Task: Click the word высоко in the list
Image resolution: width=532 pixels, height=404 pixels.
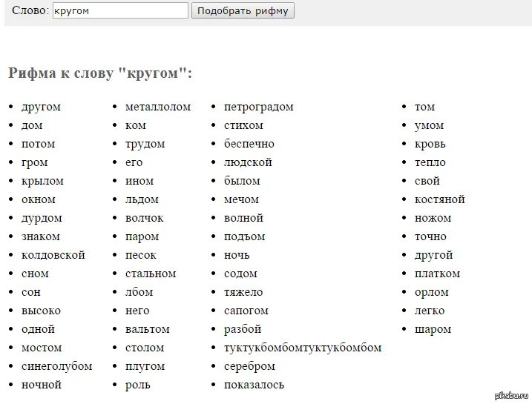Action: 41,311
